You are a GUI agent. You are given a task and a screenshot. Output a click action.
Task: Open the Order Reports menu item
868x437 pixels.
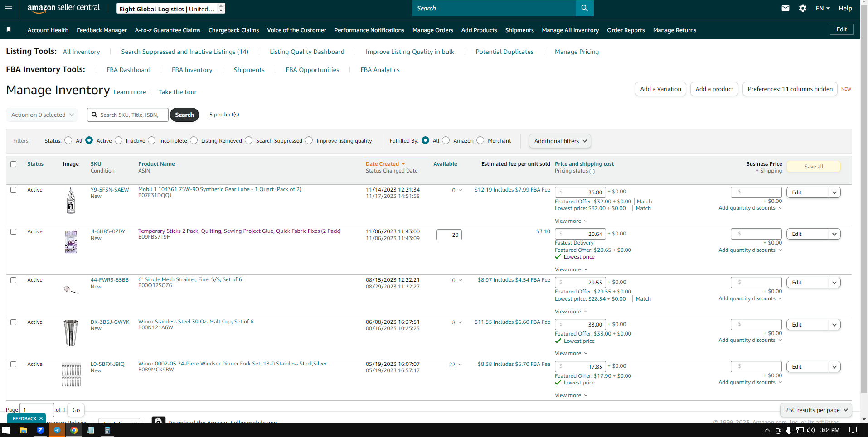click(626, 30)
